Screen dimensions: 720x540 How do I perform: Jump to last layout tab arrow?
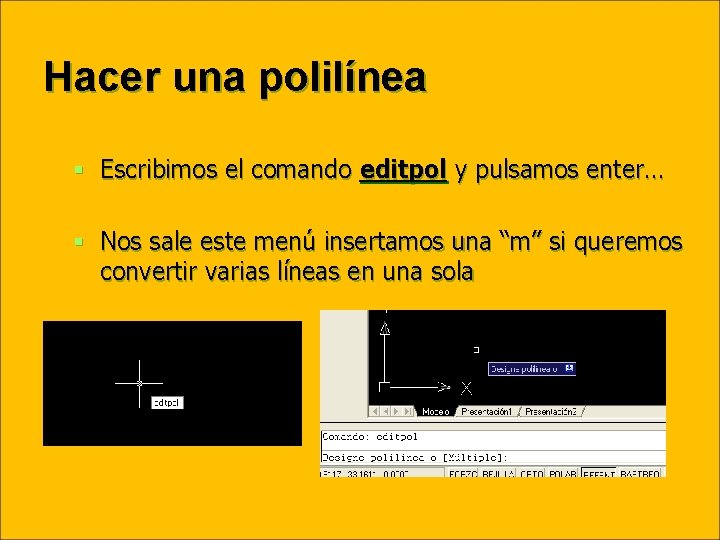click(407, 411)
